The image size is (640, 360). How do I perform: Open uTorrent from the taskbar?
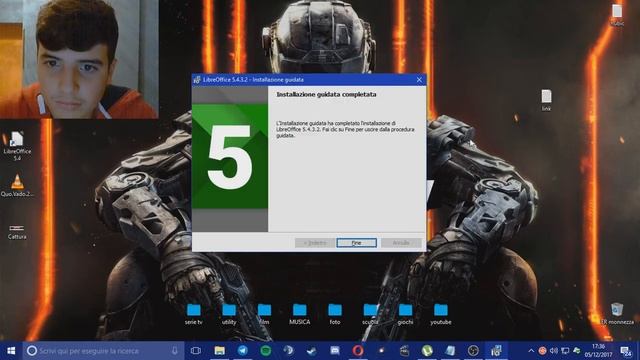(x=427, y=351)
